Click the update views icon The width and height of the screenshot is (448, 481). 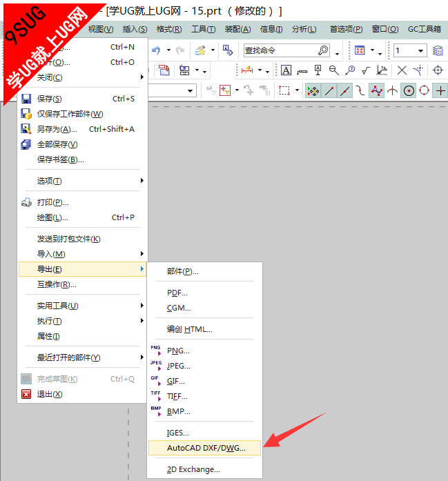164,70
